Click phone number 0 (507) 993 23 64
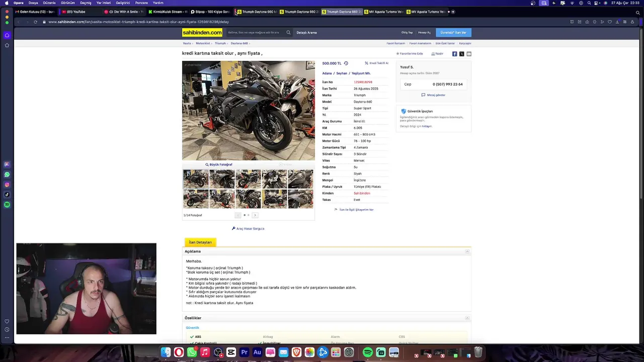Screen dimensions: 644x362 click(x=447, y=84)
